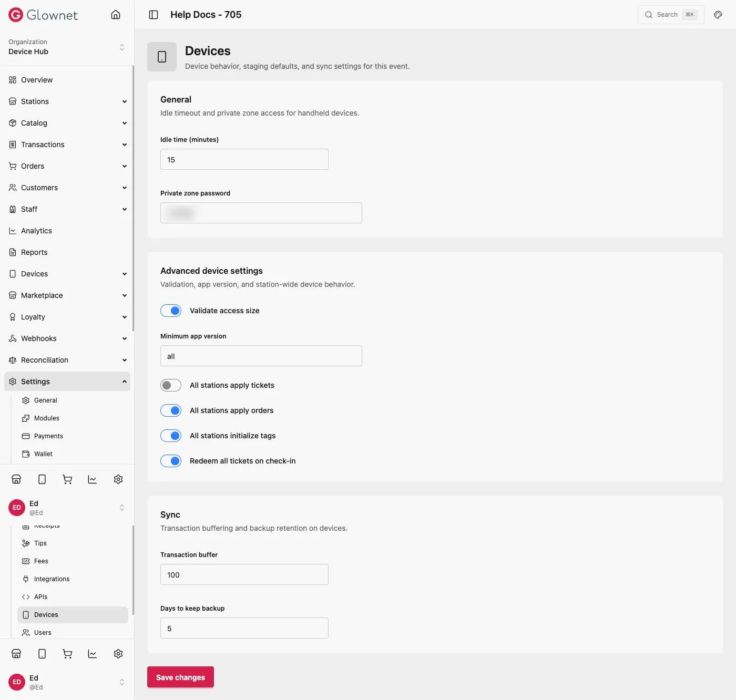
Task: Disable the Validate access size toggle
Action: point(171,311)
